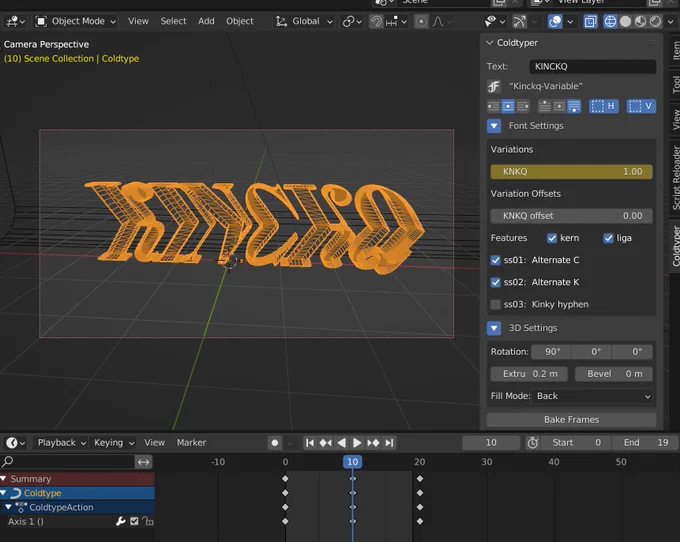Image resolution: width=680 pixels, height=542 pixels.
Task: Uncheck ss01: Alternate C
Action: click(x=495, y=260)
